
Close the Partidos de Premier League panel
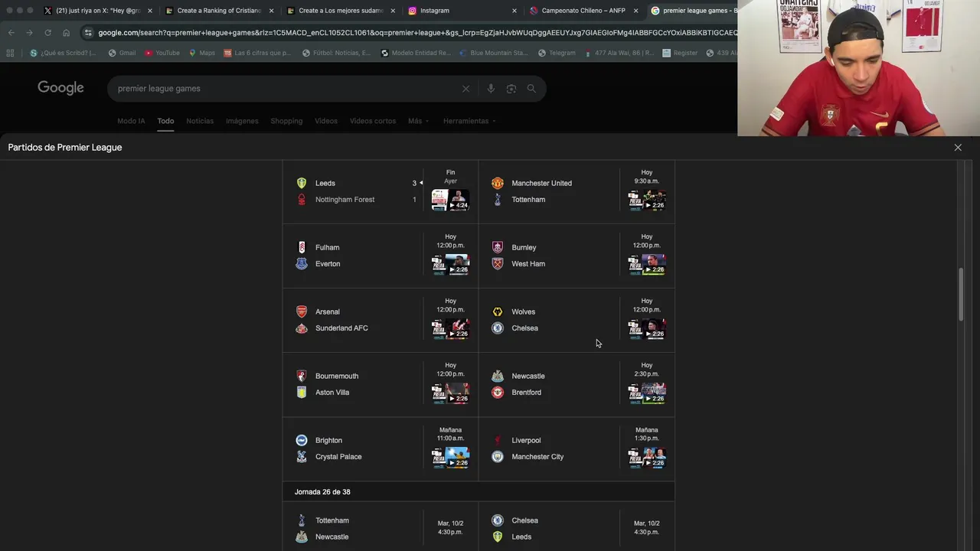(x=958, y=147)
